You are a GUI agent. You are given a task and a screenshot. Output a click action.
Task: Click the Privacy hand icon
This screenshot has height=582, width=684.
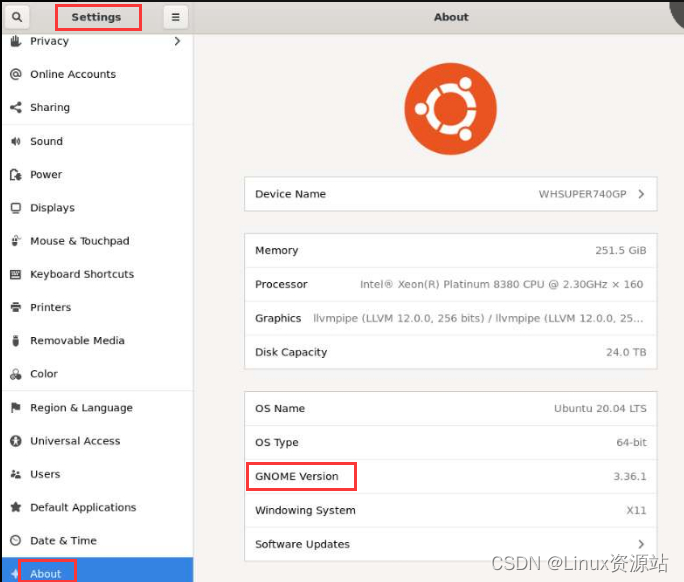(x=16, y=41)
